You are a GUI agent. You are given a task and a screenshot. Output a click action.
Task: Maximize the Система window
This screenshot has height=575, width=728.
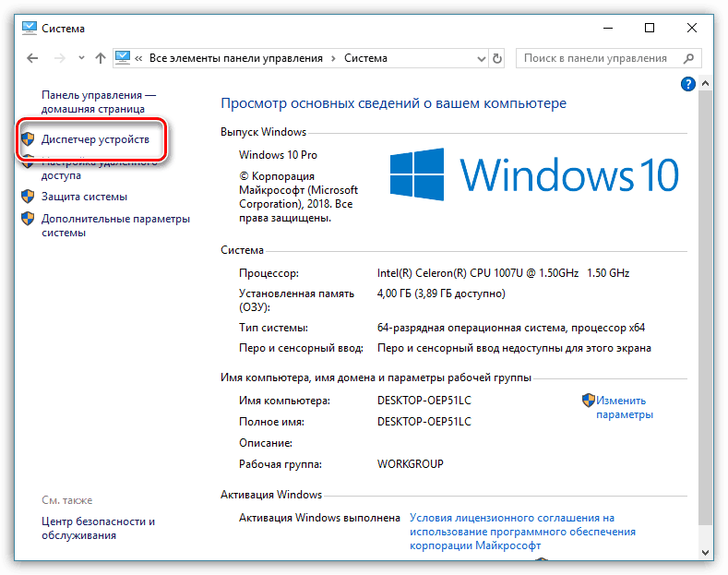click(x=650, y=28)
